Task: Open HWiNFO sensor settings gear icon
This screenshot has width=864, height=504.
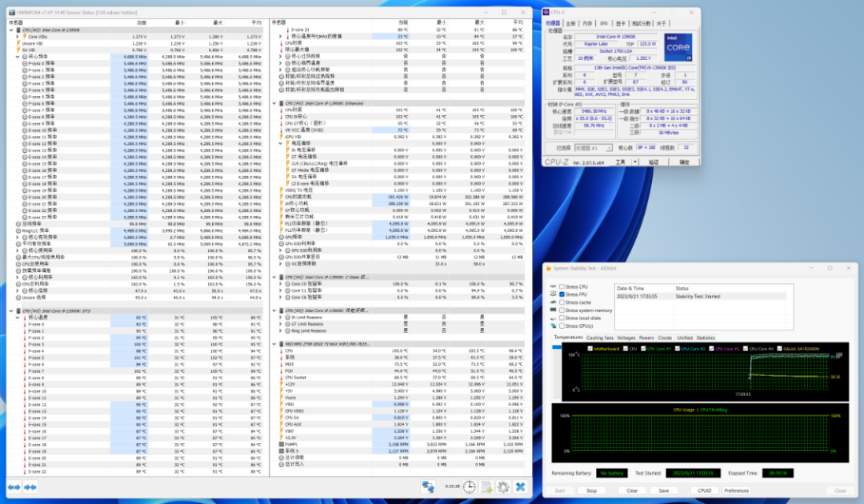Action: pyautogui.click(x=502, y=486)
